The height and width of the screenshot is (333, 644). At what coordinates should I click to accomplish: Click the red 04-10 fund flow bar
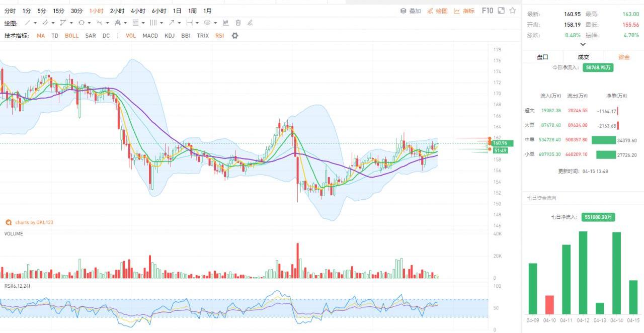tap(549, 304)
